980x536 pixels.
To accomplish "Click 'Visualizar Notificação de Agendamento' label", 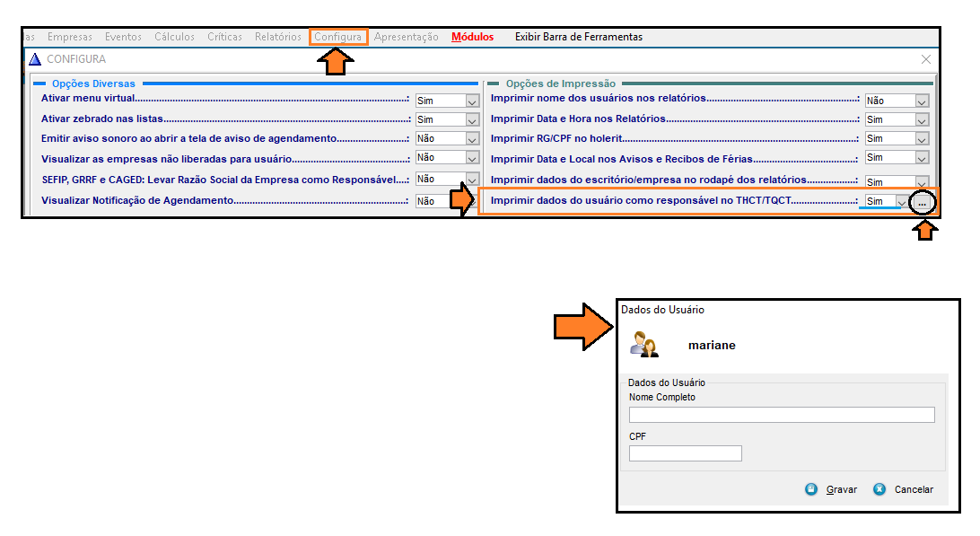I will 137,201.
